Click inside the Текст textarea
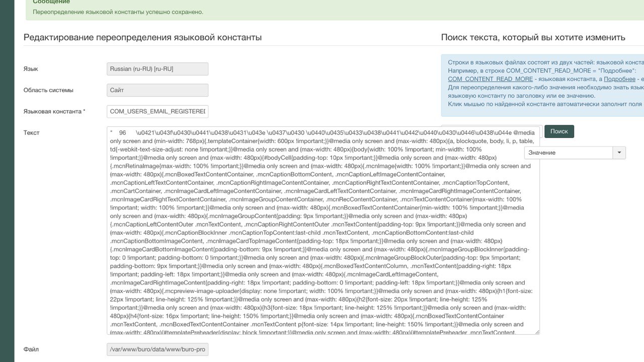 323,231
